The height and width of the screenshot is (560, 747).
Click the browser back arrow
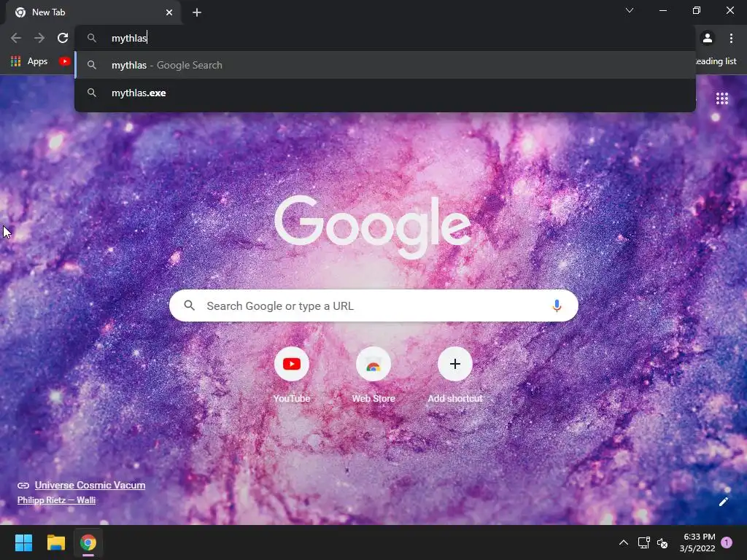tap(16, 38)
